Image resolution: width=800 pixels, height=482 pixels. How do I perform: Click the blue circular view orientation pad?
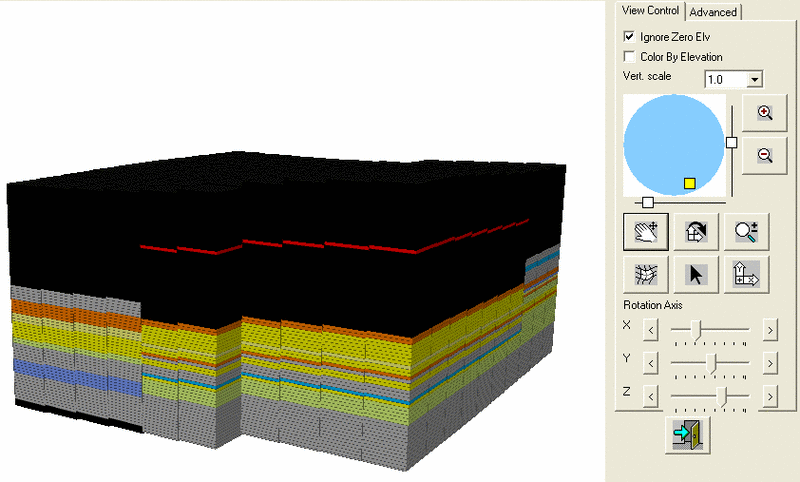click(674, 145)
